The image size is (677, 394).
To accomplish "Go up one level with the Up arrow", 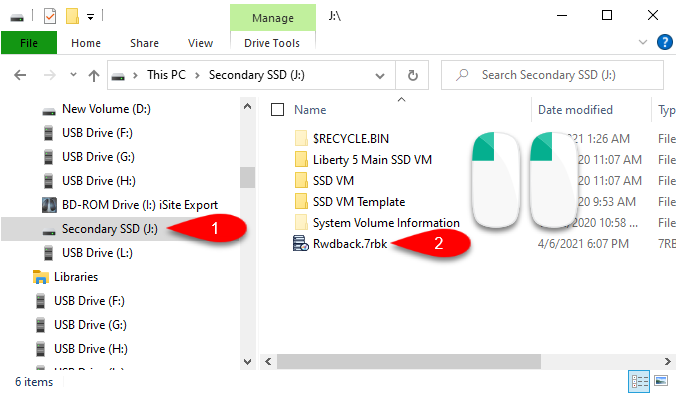I will 94,76.
